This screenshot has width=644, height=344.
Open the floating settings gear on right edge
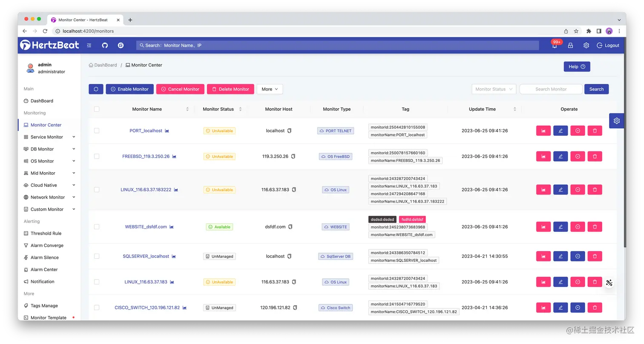pos(616,121)
